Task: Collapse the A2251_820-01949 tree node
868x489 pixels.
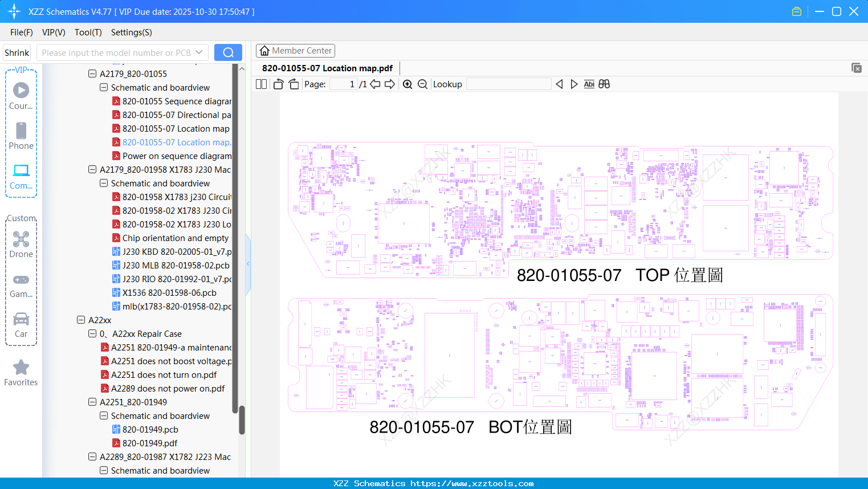Action: click(x=92, y=402)
